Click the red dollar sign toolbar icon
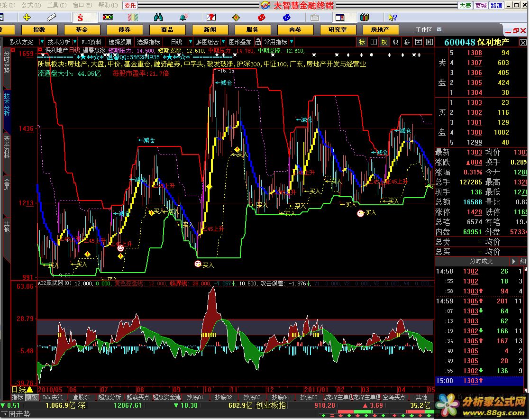Screen dimensions: 530x420 [x=80, y=17]
